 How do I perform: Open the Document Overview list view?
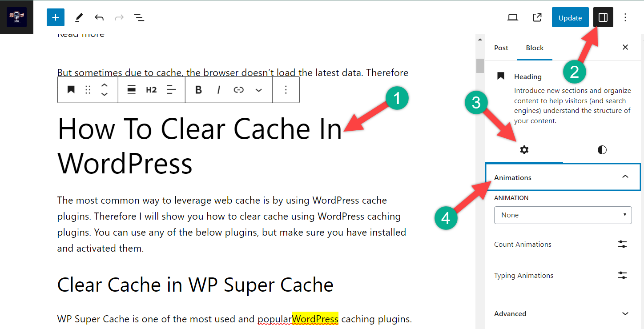point(139,17)
